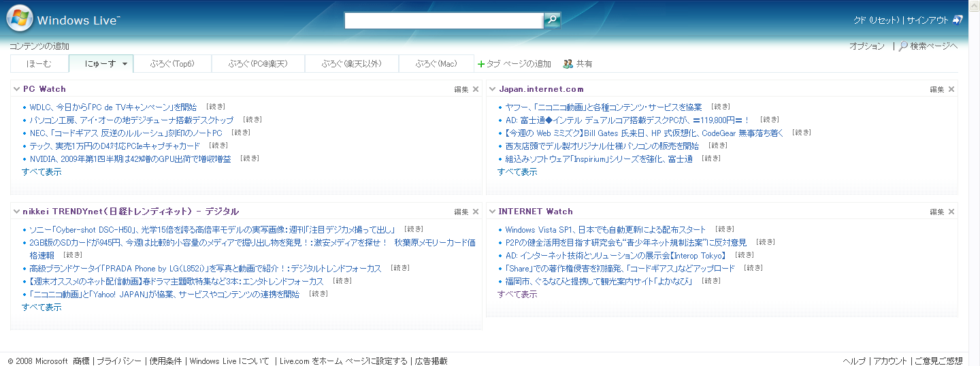This screenshot has height=366, width=980.
Task: Open the にゅーす tab dropdown arrow
Action: pyautogui.click(x=125, y=64)
